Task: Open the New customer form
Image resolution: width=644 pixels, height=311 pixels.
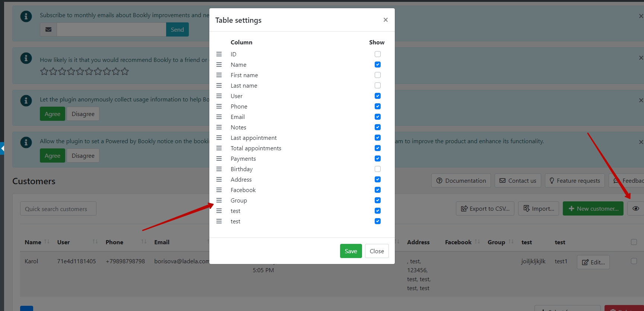Action: pyautogui.click(x=593, y=208)
